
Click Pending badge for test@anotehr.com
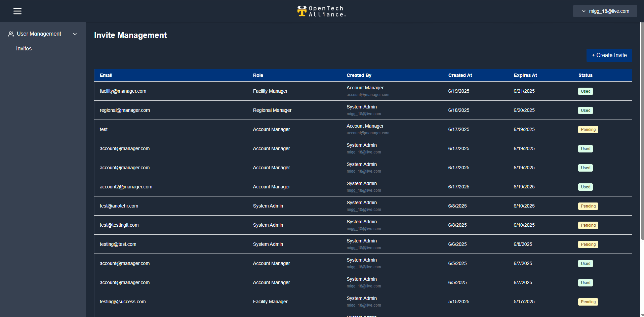point(588,206)
